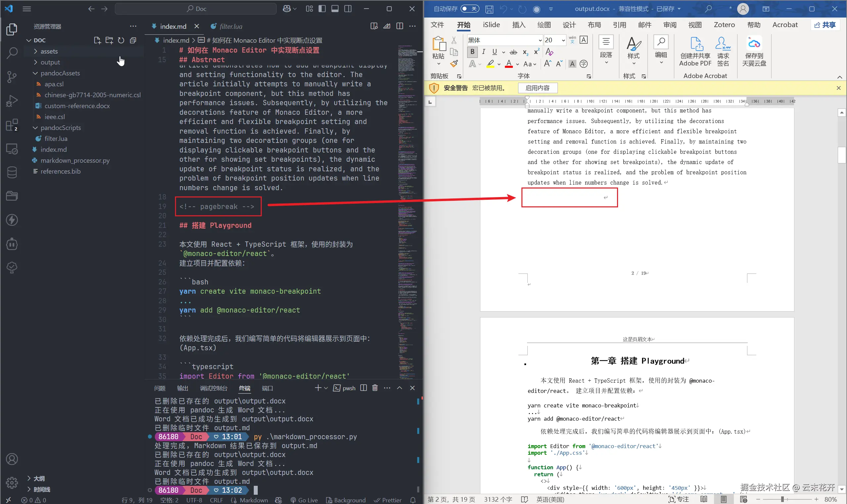
Task: Toggle Bold formatting in Word ribbon
Action: (x=472, y=52)
